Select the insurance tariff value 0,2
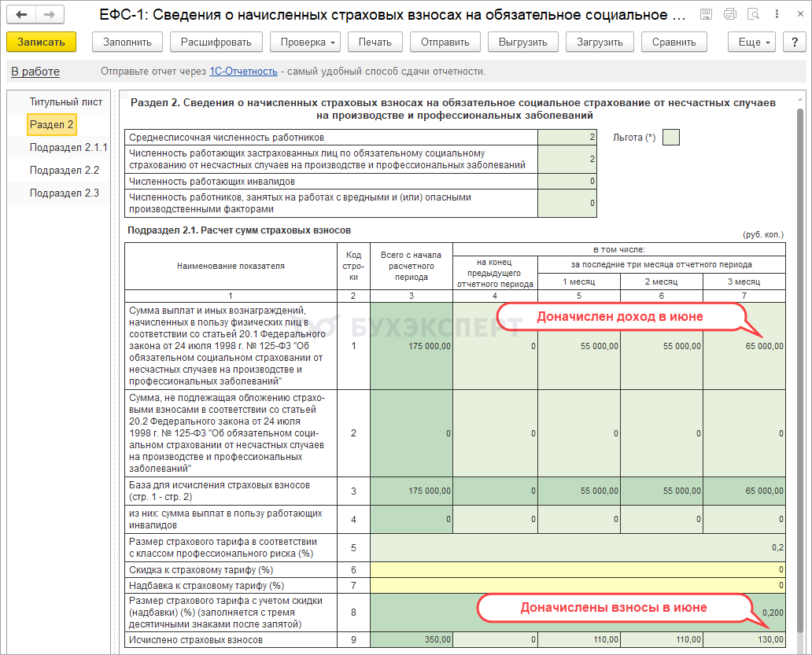Screen dimensions: 812x655 [x=578, y=548]
